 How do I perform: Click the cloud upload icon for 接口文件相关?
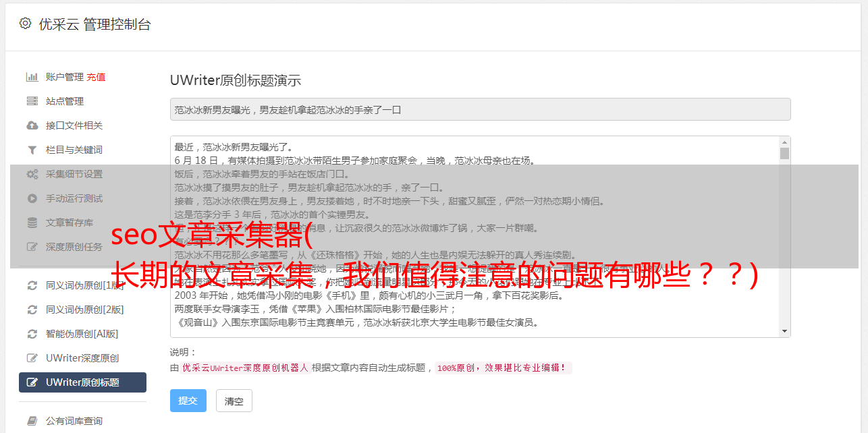32,125
